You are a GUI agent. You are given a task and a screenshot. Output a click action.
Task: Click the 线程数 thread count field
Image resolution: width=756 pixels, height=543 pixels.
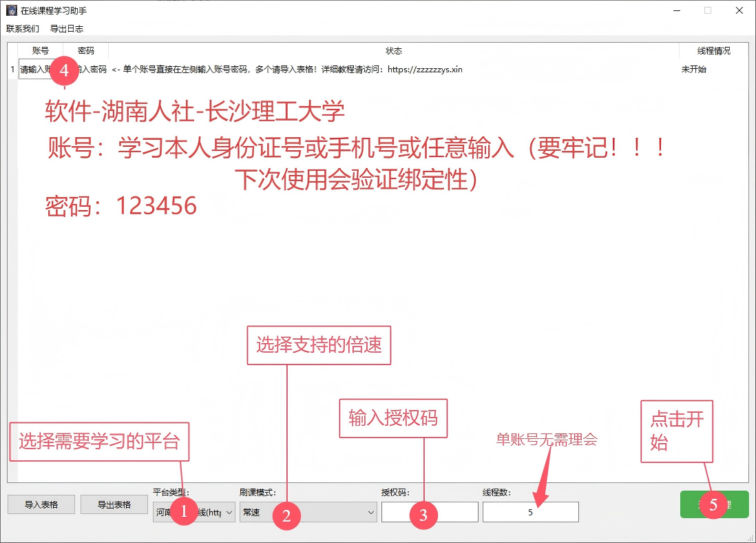(530, 512)
